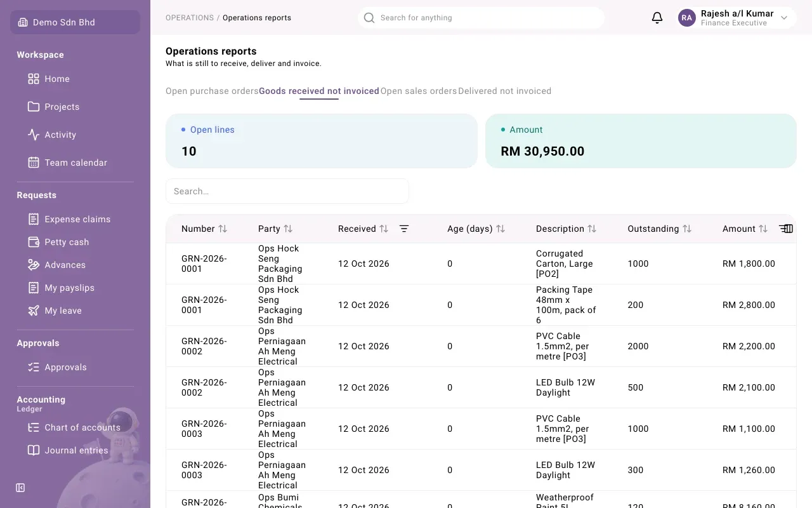Open notifications bell
The height and width of the screenshot is (508, 812).
[657, 18]
